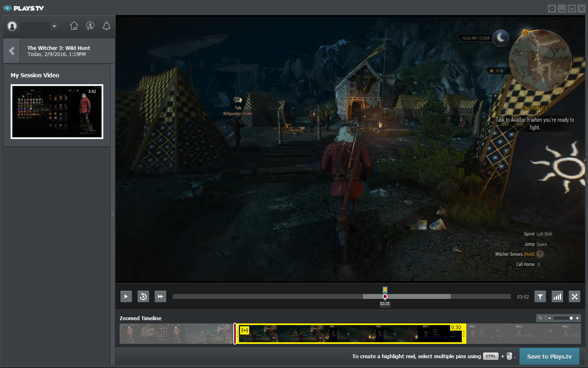Screen dimensions: 588x368
Task: Click the dimmed timeline frames after the clip
Action: [x=524, y=334]
